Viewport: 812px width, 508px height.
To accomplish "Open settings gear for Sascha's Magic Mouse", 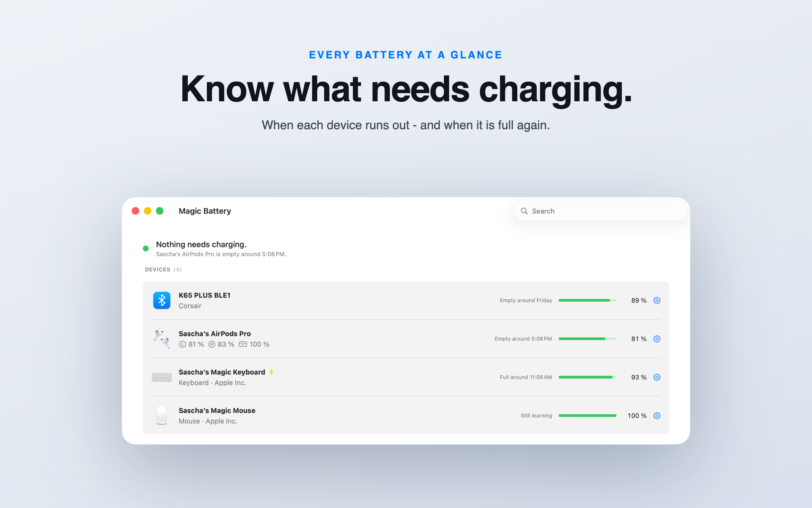I will (657, 416).
